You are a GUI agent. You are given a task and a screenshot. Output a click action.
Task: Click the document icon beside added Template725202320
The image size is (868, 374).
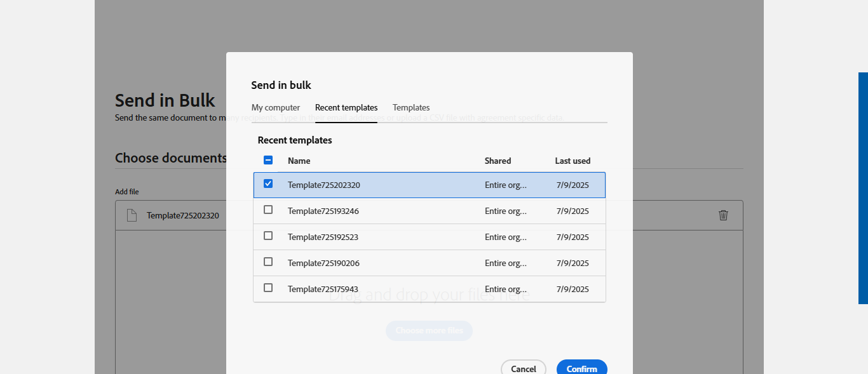coord(132,215)
